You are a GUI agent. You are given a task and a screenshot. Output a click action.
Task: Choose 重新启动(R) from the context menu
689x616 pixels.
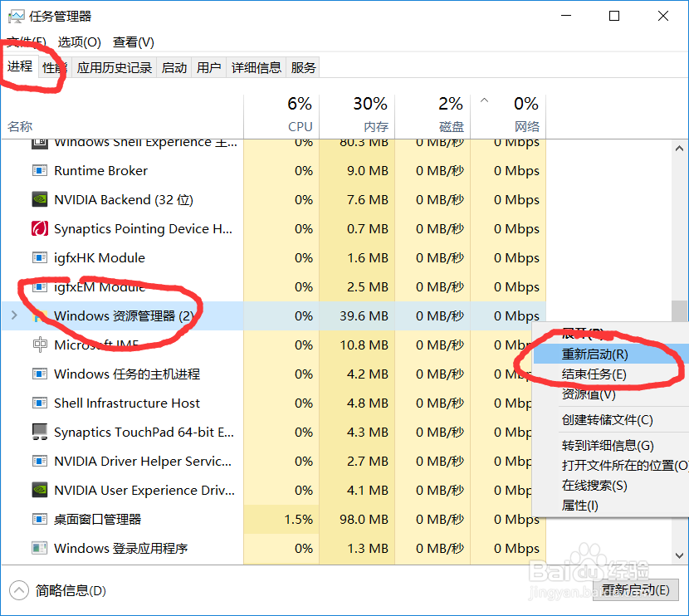click(x=611, y=354)
